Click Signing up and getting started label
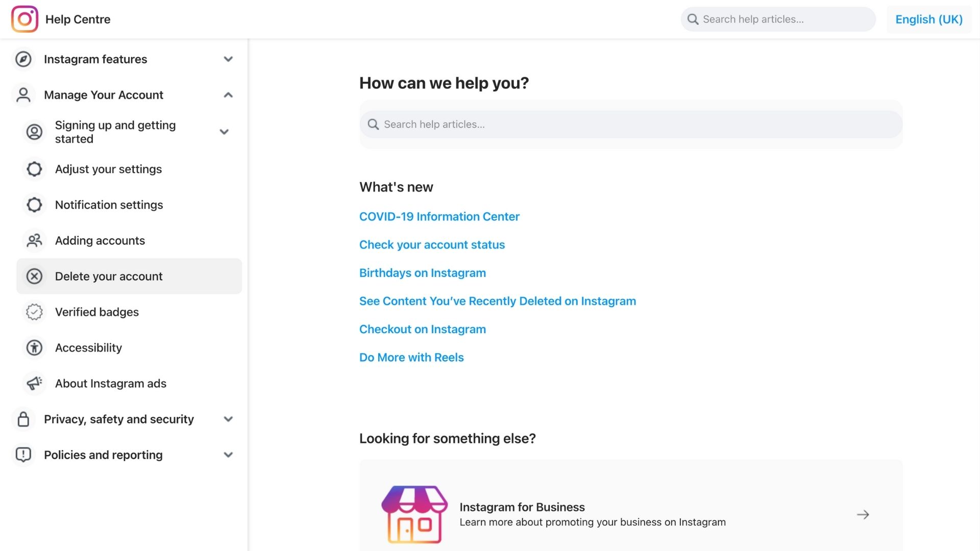Image resolution: width=980 pixels, height=551 pixels. pyautogui.click(x=115, y=132)
